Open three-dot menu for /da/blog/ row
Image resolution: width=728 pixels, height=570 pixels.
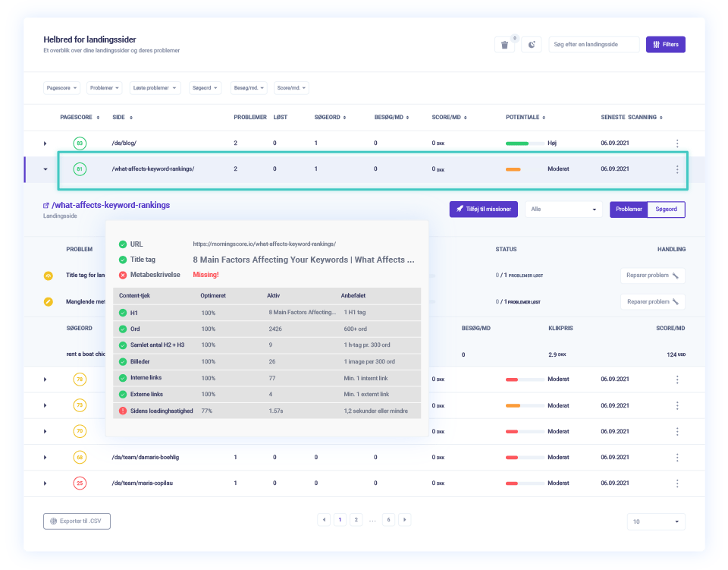pyautogui.click(x=677, y=143)
